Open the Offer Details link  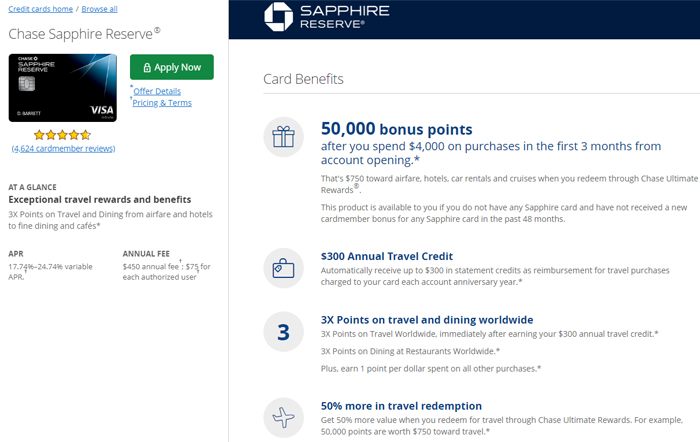click(157, 91)
